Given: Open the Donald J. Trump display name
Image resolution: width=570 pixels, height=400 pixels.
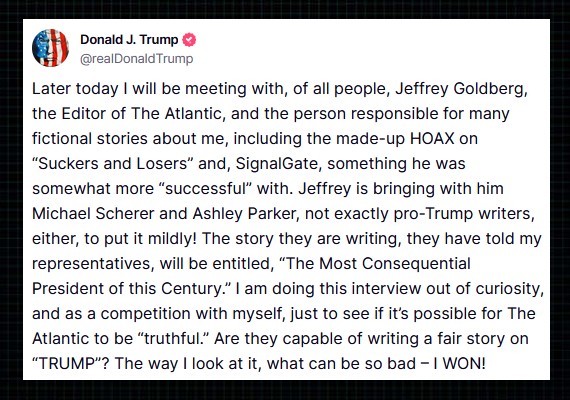Looking at the screenshot, I should click(x=129, y=40).
